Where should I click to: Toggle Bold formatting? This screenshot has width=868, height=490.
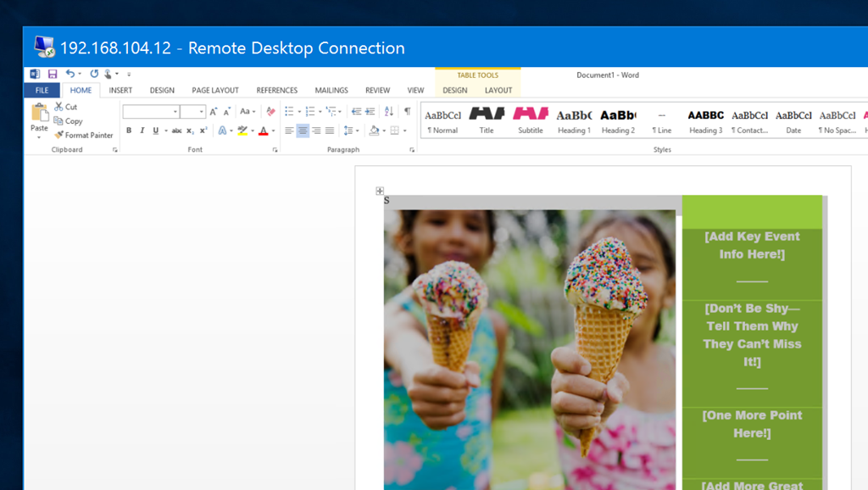point(129,131)
